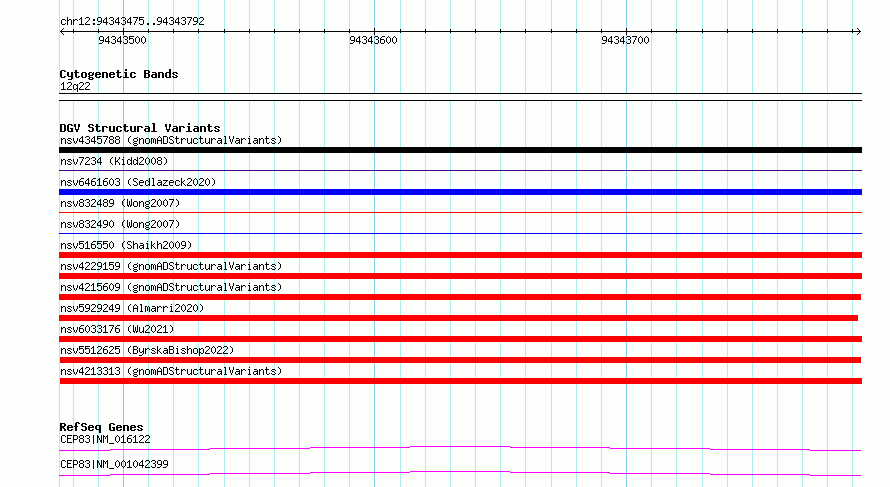Click the red nsv5512625 variant bar
The height and width of the screenshot is (487, 890).
click(x=460, y=360)
